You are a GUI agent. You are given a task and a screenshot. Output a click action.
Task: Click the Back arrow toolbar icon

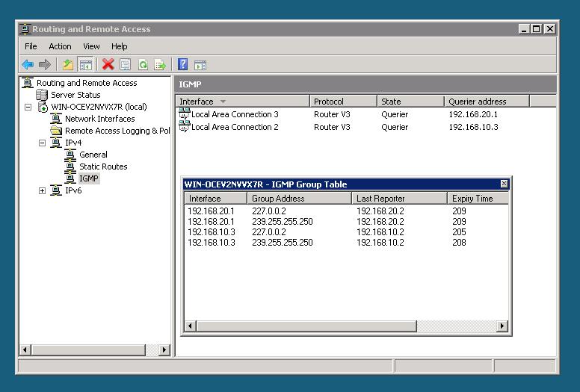coord(28,65)
